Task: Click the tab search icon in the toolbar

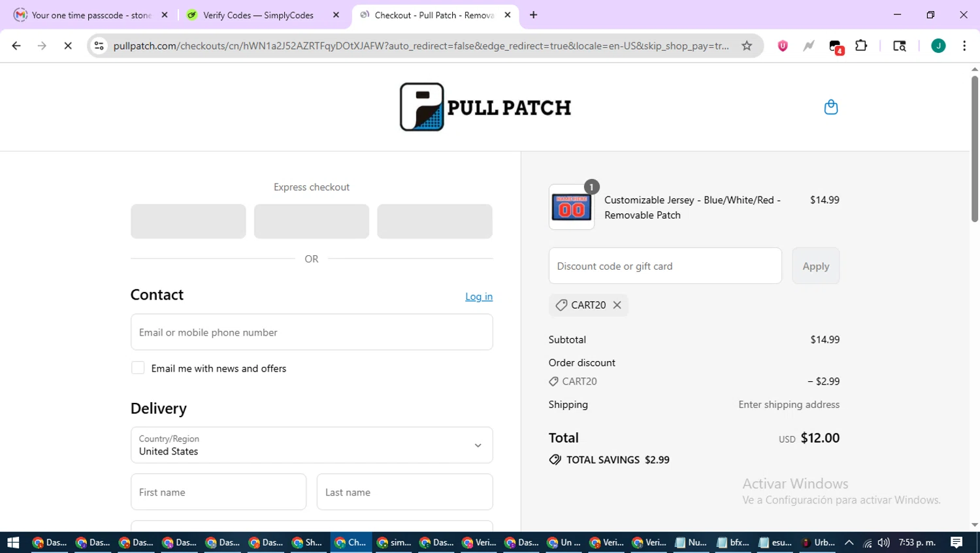Action: click(900, 46)
